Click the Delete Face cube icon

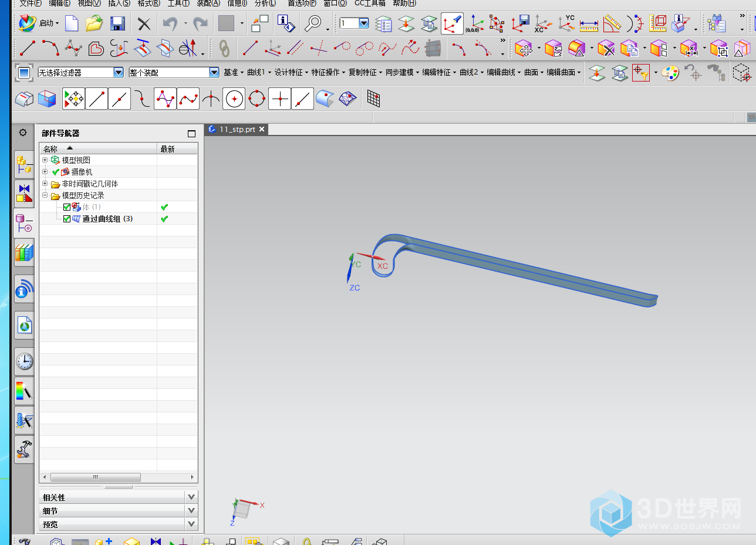pyautogui.click(x=606, y=48)
